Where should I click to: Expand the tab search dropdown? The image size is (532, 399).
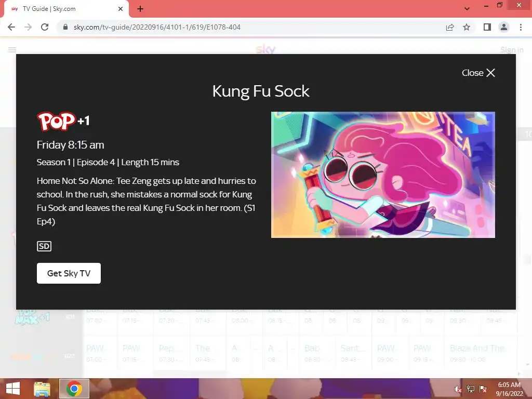pos(467,9)
